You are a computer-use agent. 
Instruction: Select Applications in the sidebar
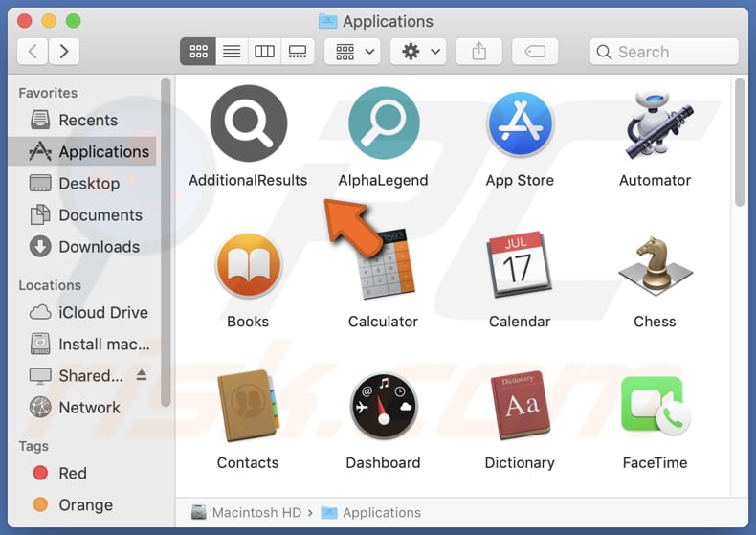pos(82,152)
